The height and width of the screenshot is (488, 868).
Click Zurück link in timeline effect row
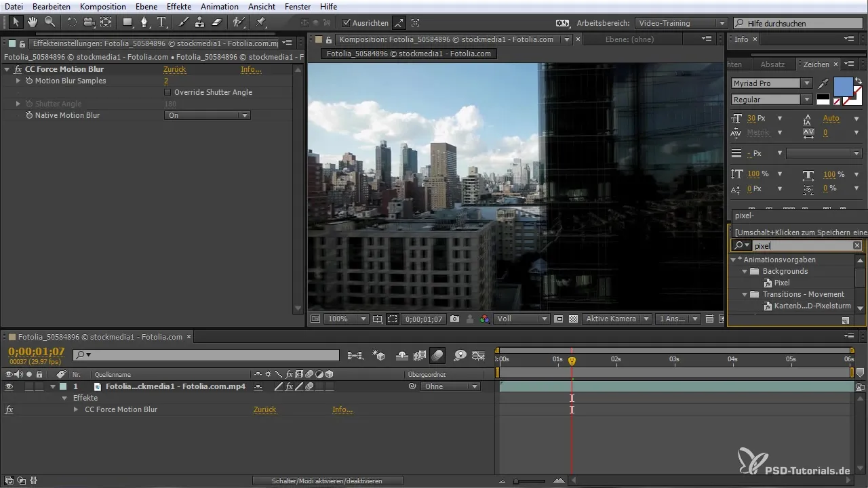point(264,409)
